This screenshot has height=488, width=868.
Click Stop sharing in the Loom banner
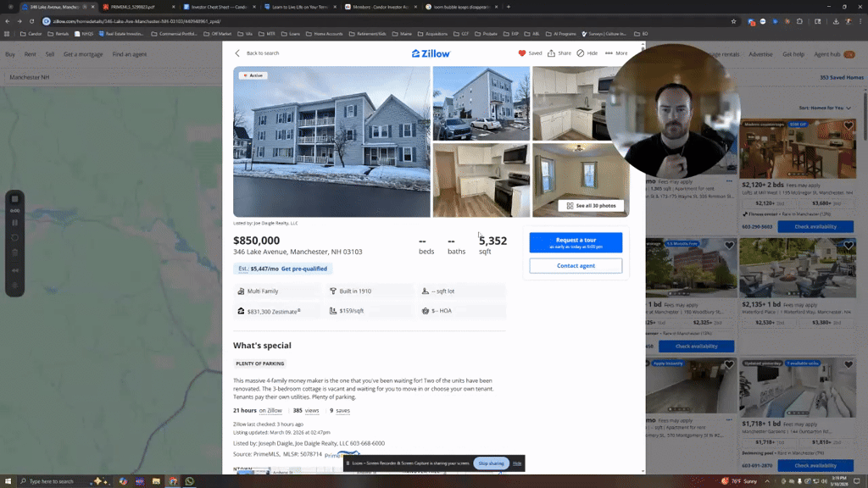click(492, 463)
